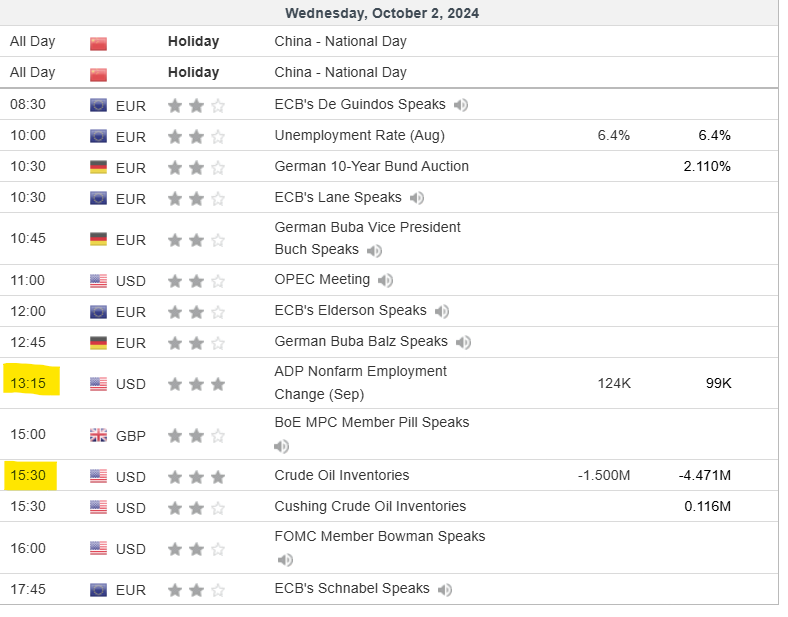The image size is (788, 617).
Task: Open Cushing Crude Oil Inventories event
Action: (370, 506)
